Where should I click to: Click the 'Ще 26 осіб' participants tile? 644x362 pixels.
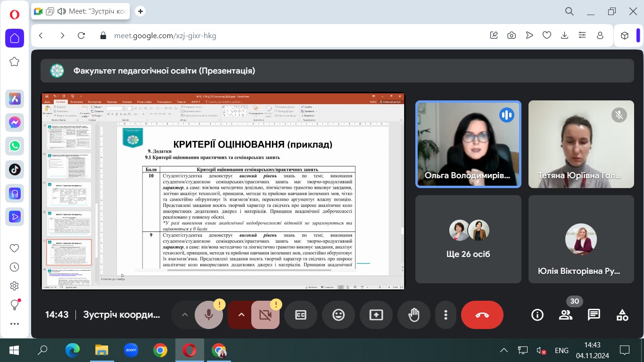click(468, 239)
